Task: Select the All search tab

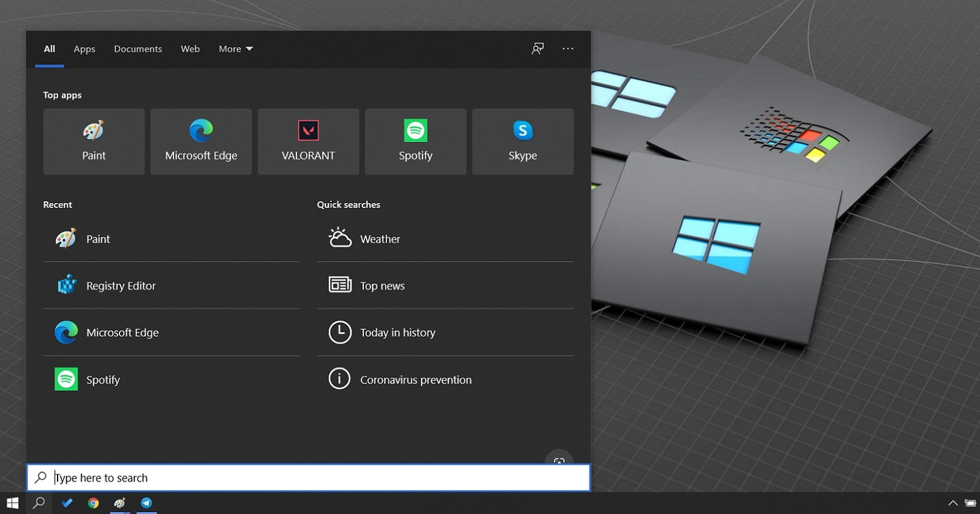Action: click(x=50, y=49)
